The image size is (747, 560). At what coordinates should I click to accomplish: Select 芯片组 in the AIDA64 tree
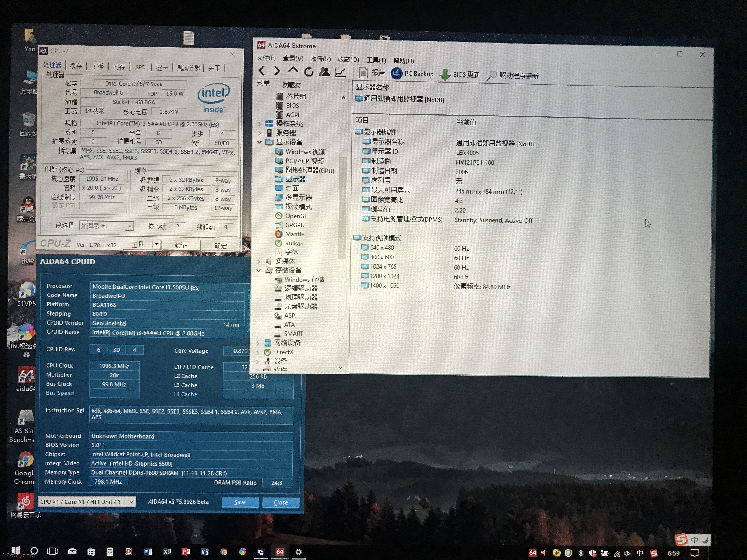(x=291, y=96)
